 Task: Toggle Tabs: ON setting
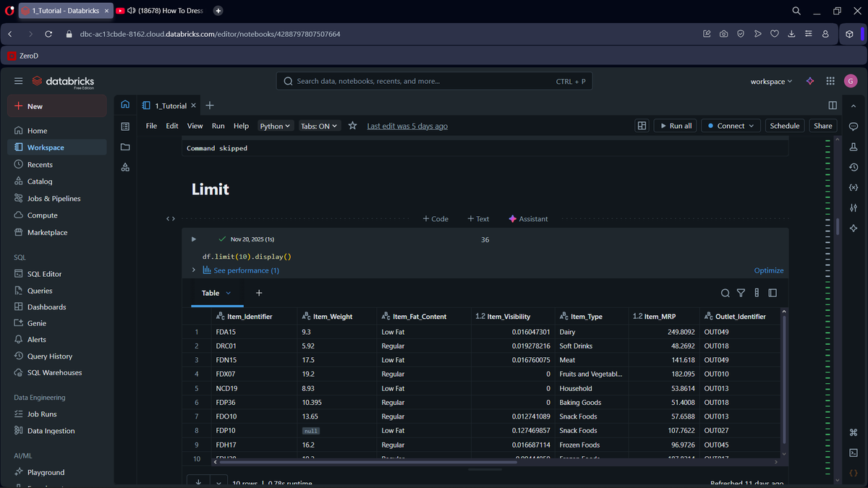(320, 126)
